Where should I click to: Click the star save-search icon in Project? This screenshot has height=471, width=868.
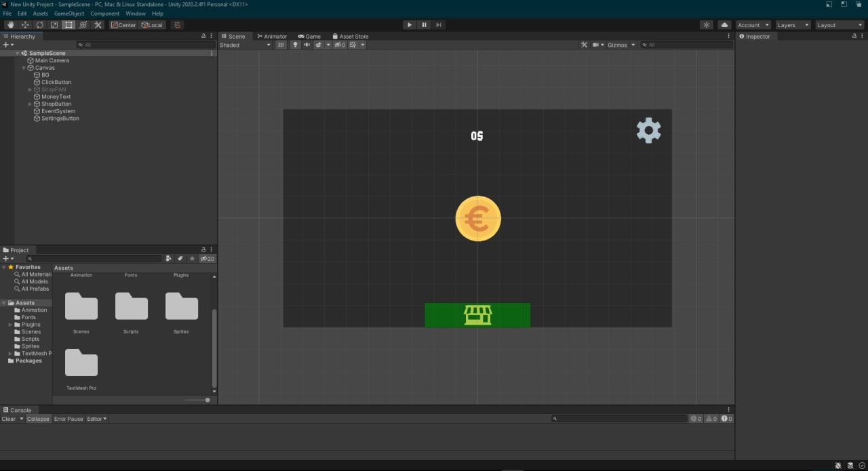pyautogui.click(x=192, y=258)
